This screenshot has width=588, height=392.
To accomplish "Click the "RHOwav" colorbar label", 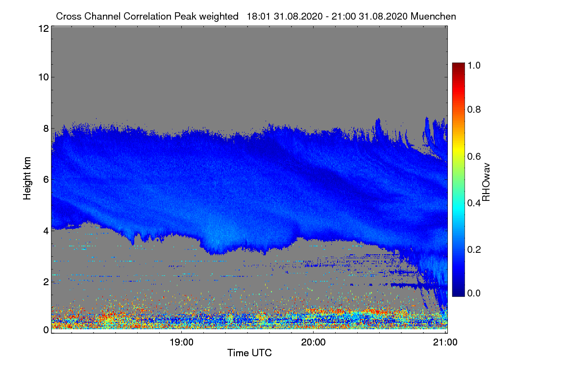I will [x=487, y=182].
